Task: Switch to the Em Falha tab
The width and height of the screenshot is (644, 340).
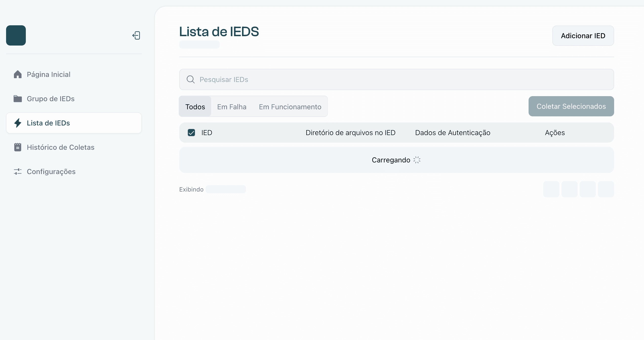Action: (232, 107)
